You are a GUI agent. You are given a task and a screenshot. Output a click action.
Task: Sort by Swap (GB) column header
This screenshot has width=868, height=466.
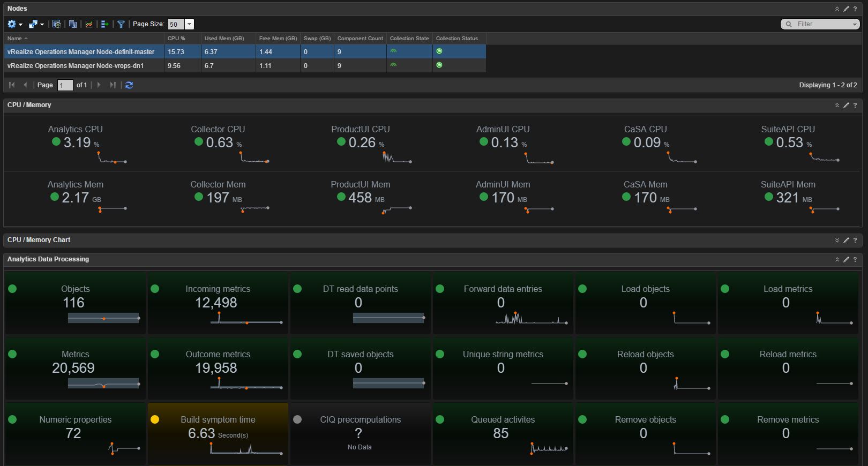coord(317,39)
